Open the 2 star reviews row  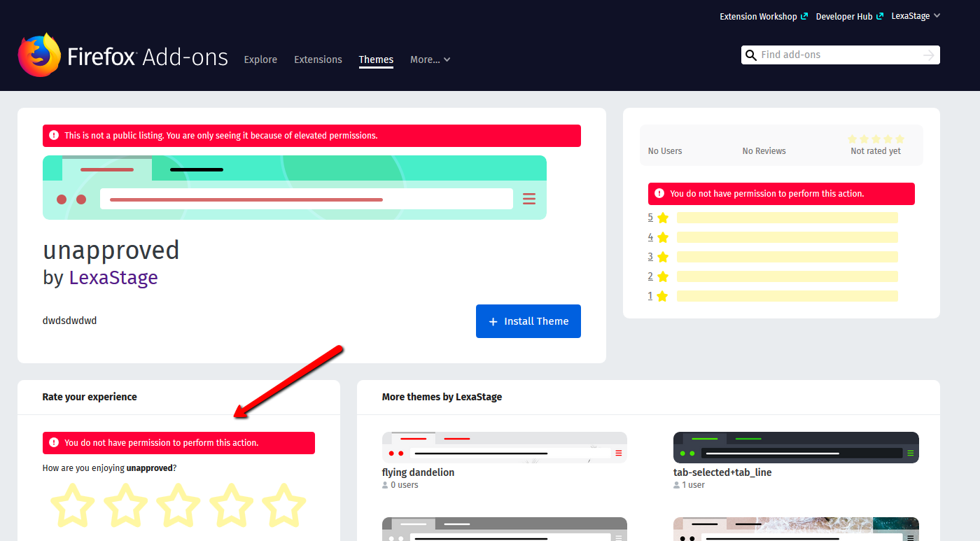point(773,276)
